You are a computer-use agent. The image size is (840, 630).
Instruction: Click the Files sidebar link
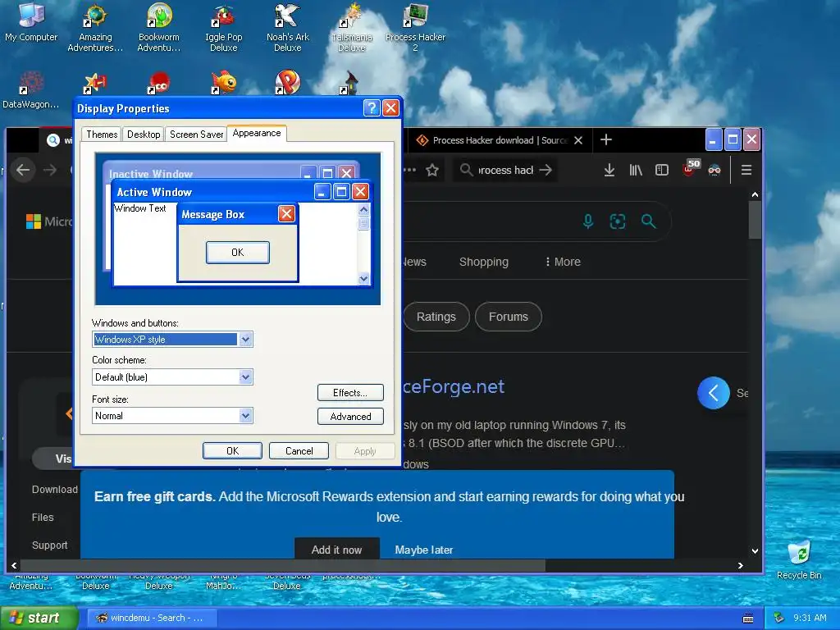point(43,518)
